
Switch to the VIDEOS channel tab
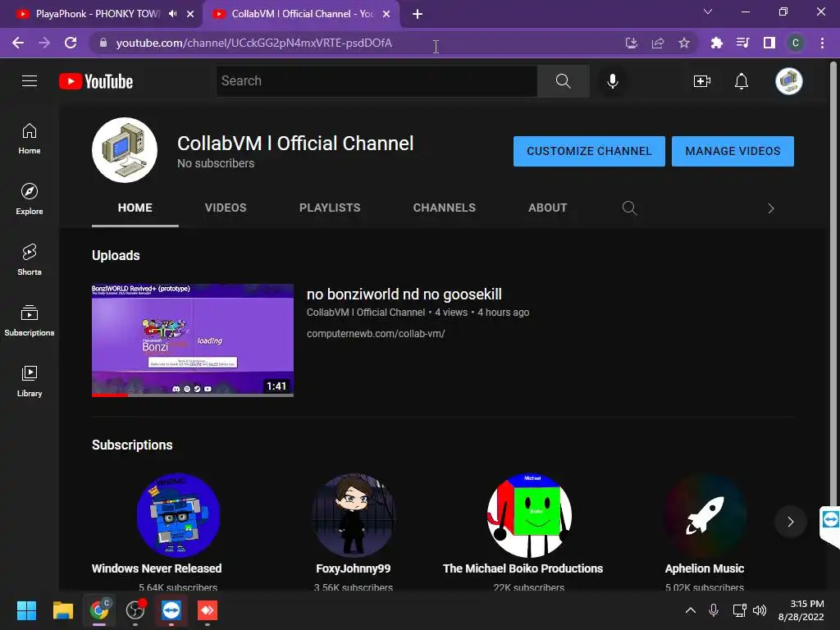coord(226,208)
